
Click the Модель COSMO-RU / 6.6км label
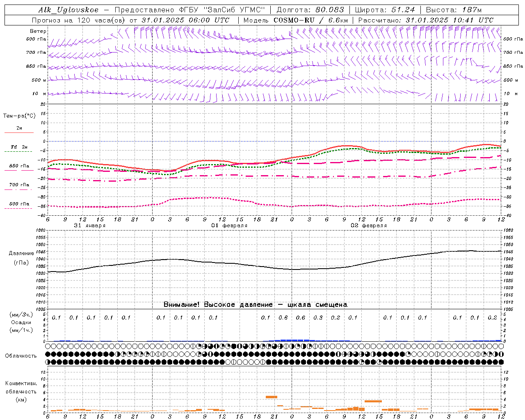295,20
